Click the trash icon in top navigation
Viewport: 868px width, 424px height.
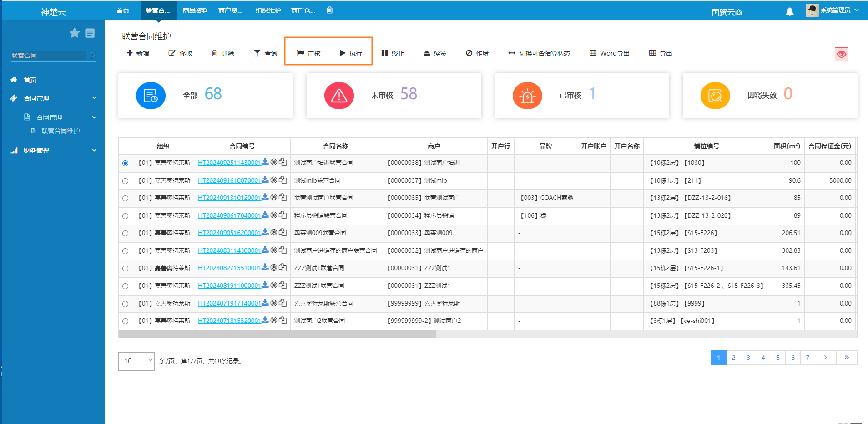pos(330,10)
